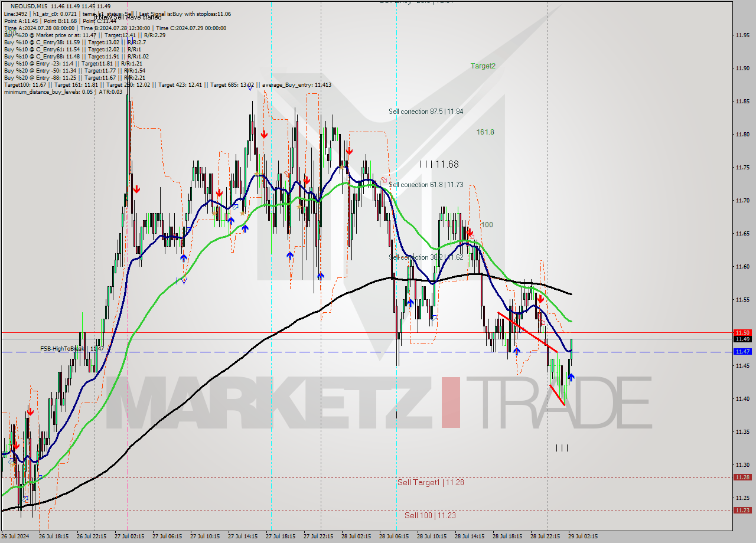
Task: Click the 11.75 value on price axis
Action: point(742,168)
